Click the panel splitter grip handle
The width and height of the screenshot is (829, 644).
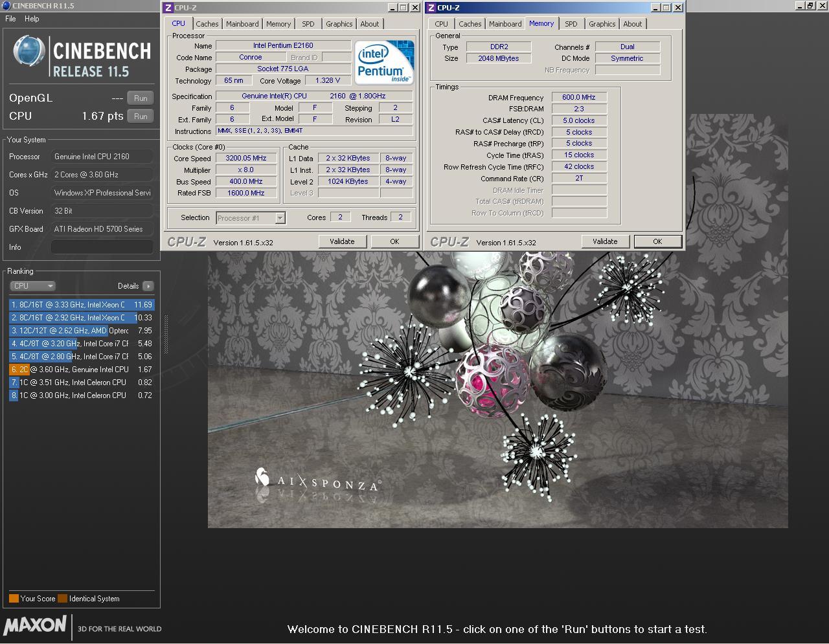point(166,335)
